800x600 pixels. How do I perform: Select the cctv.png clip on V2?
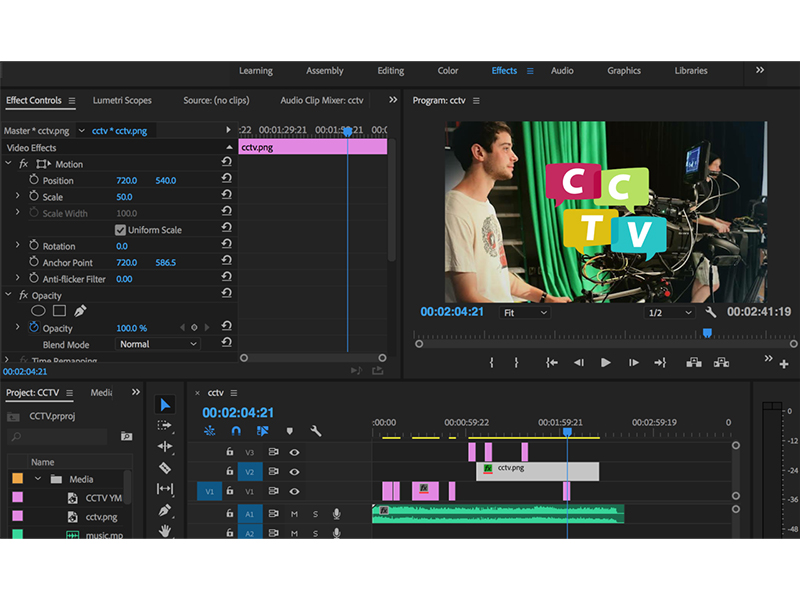pyautogui.click(x=538, y=470)
